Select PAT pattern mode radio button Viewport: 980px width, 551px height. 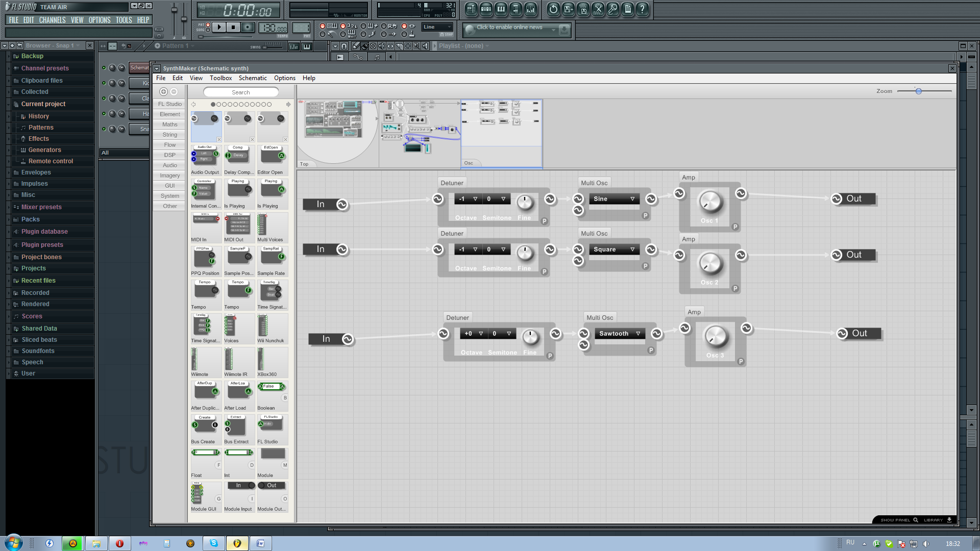click(x=208, y=24)
